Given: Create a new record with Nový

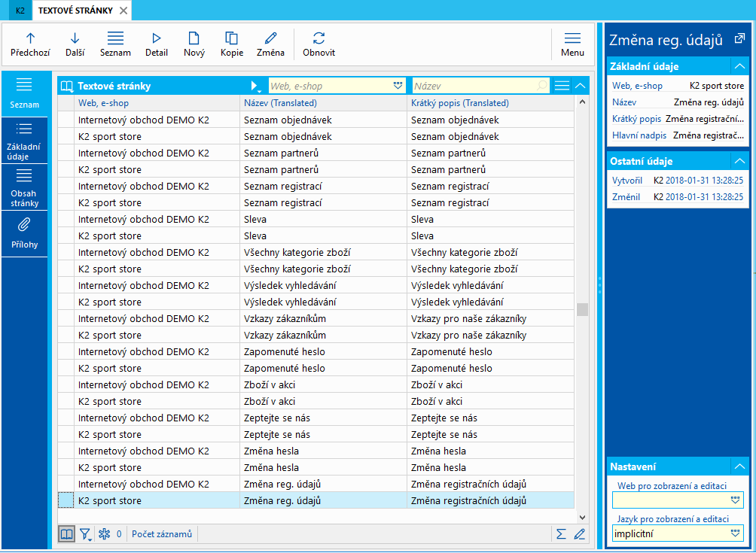Looking at the screenshot, I should click(x=194, y=44).
